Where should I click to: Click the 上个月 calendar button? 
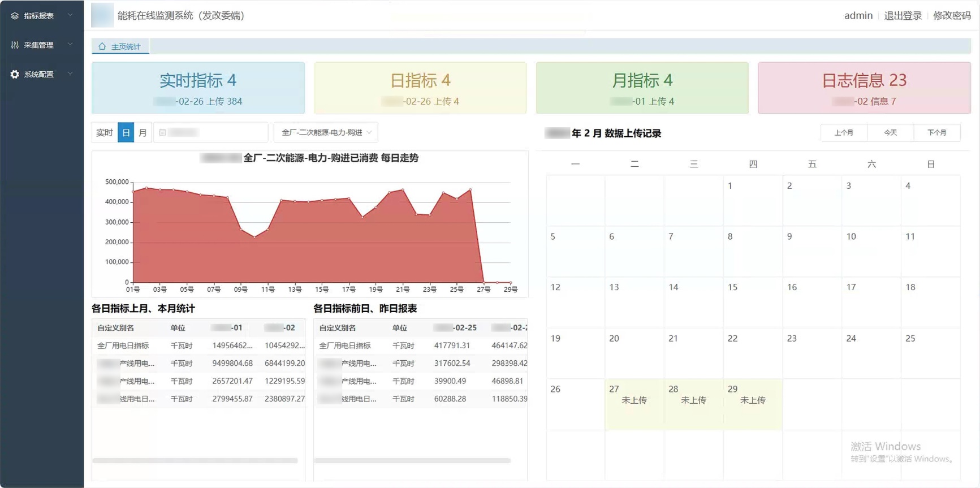(844, 132)
